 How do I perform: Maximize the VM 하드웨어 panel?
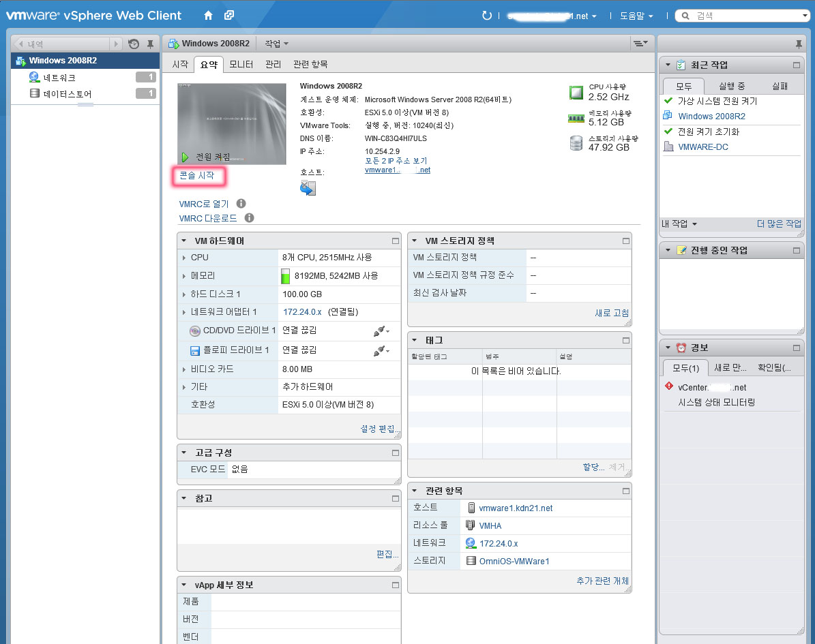(395, 241)
